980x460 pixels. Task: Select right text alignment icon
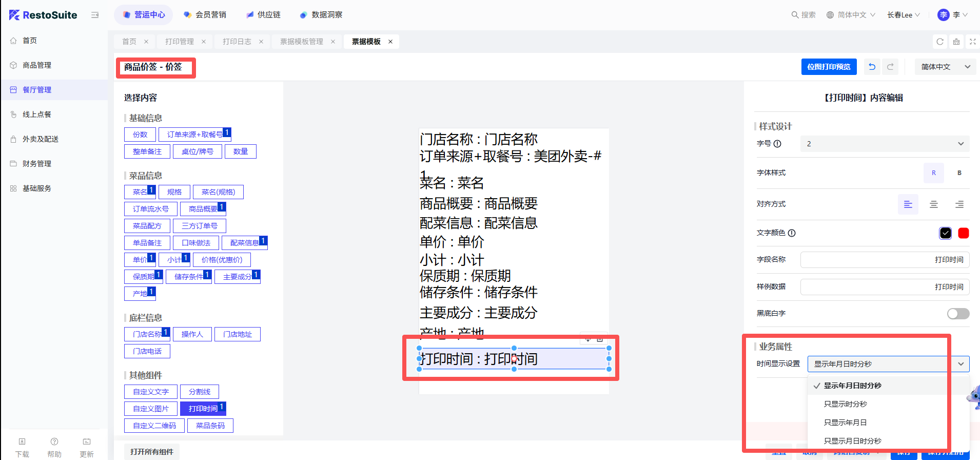tap(959, 204)
